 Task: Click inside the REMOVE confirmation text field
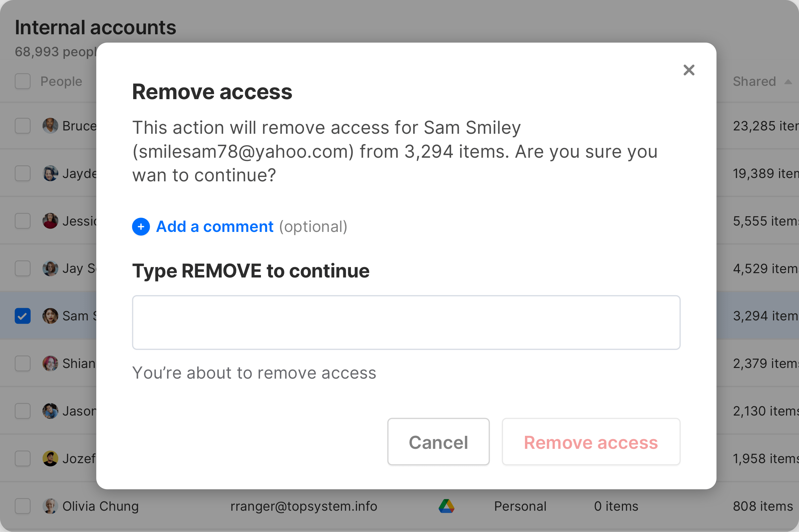[406, 322]
